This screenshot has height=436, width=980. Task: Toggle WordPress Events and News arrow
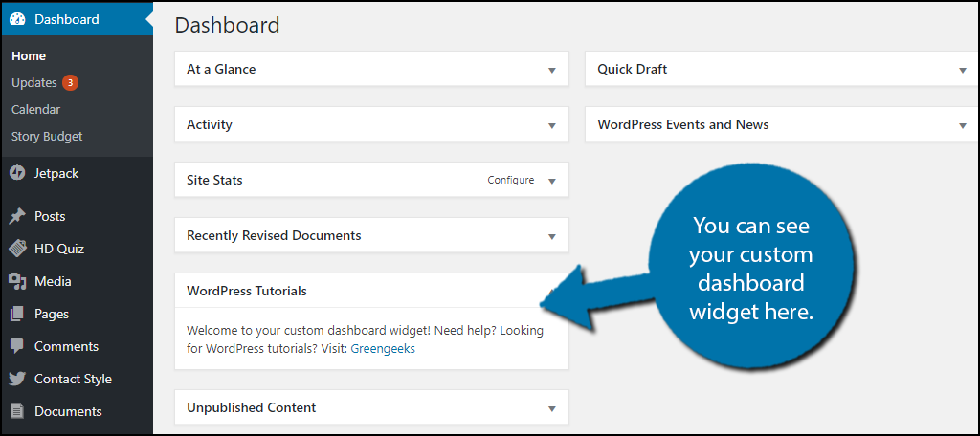click(963, 125)
